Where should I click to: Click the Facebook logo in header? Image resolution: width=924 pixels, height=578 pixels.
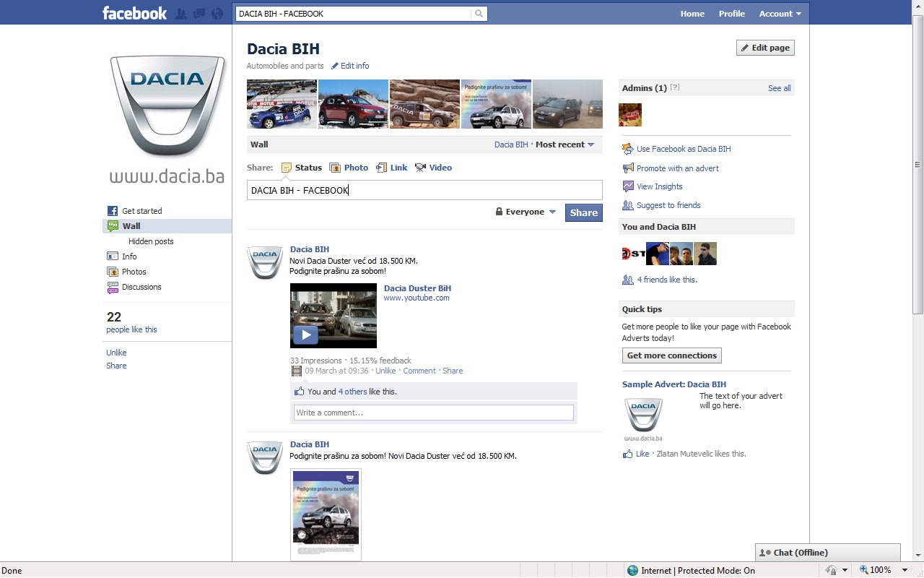tap(134, 13)
